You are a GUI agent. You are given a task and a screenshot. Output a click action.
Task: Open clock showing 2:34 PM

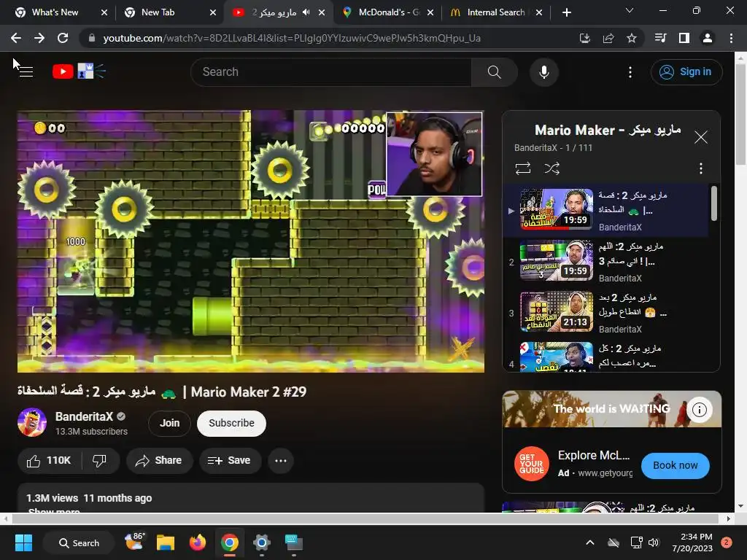pos(692,542)
